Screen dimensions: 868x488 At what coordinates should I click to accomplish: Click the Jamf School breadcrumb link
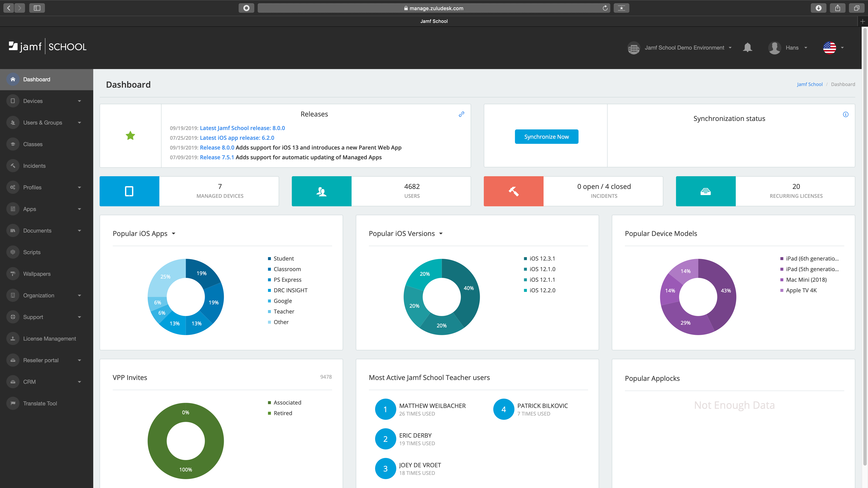point(809,85)
